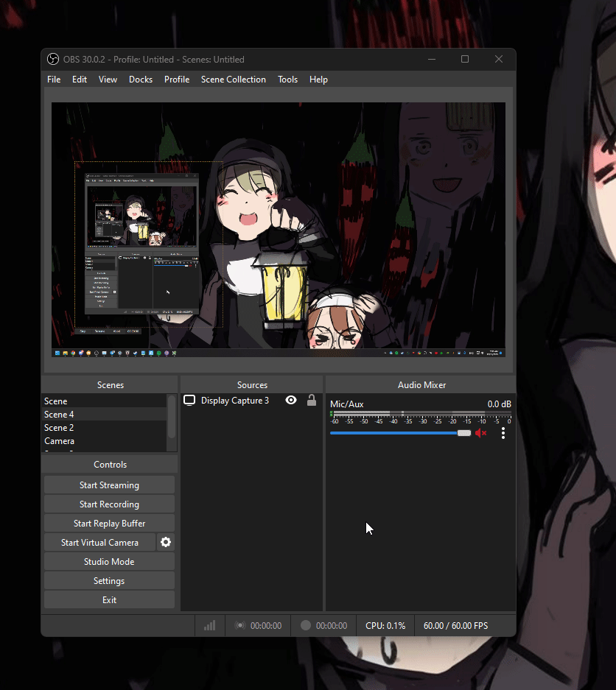This screenshot has height=690, width=616.
Task: Open the Tools menu
Action: pyautogui.click(x=287, y=80)
